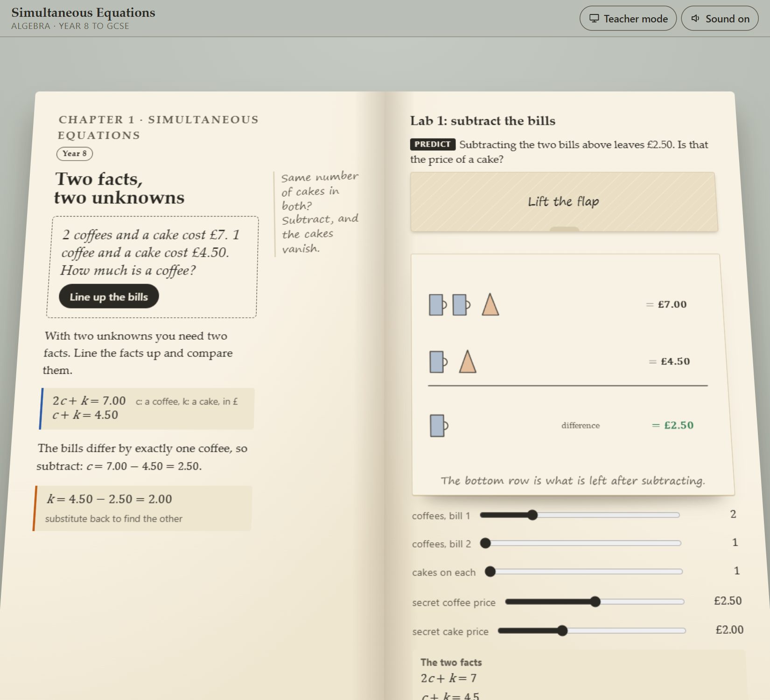Toggle the Sound on button

[720, 19]
